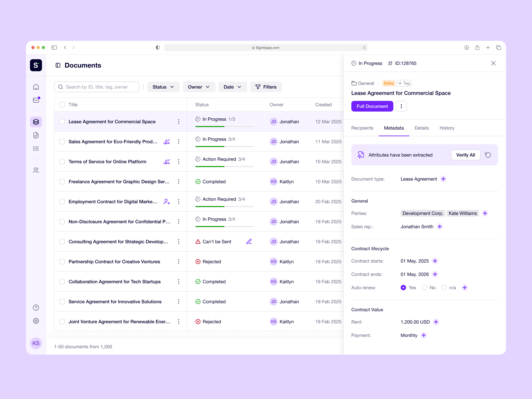Click the AI sparkle next to 01 May. 2025
The image size is (532, 399).
[x=435, y=261]
